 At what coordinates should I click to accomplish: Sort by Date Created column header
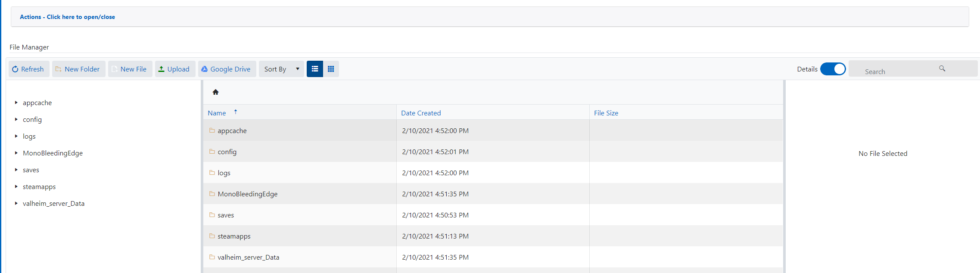click(421, 113)
